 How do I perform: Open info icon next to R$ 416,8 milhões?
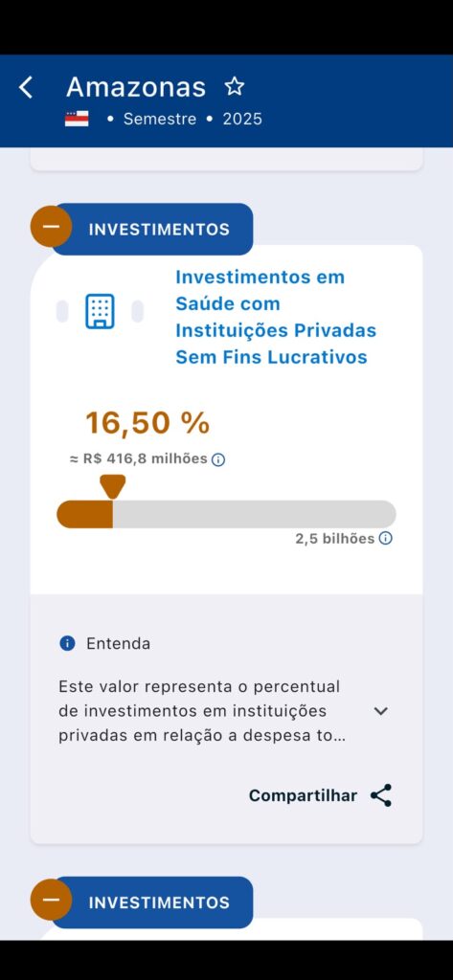218,460
